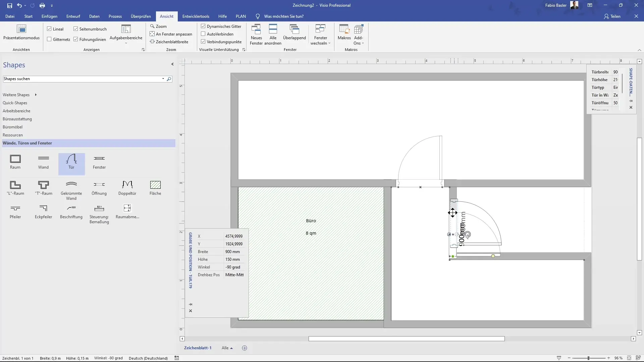Viewport: 644px width, 362px height.
Task: Select the Wand shape
Action: pyautogui.click(x=43, y=162)
